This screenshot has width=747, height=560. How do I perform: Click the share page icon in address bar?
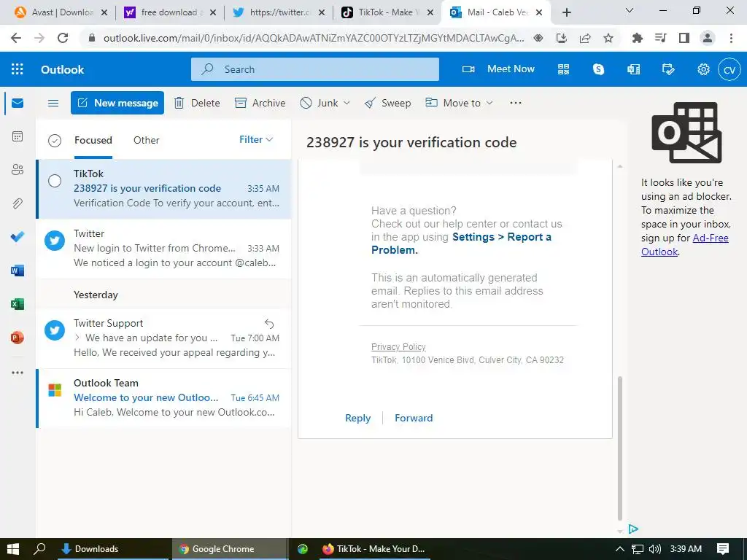point(585,38)
